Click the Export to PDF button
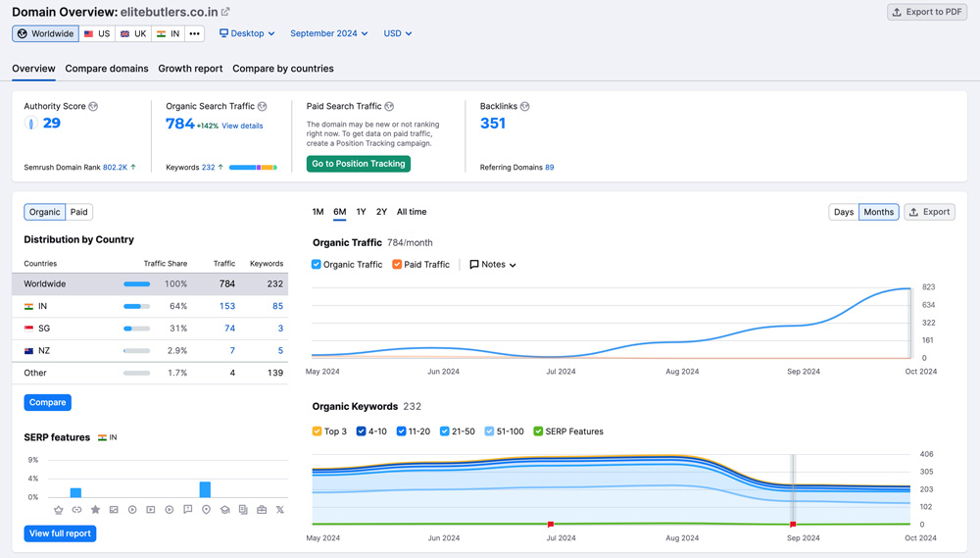This screenshot has width=980, height=558. click(927, 12)
